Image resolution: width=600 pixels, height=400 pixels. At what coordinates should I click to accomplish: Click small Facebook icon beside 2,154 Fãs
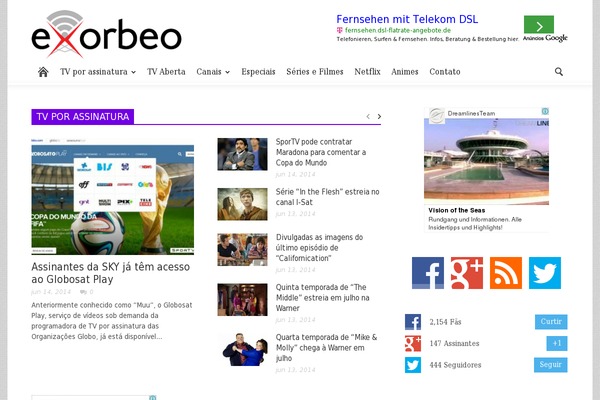click(413, 322)
